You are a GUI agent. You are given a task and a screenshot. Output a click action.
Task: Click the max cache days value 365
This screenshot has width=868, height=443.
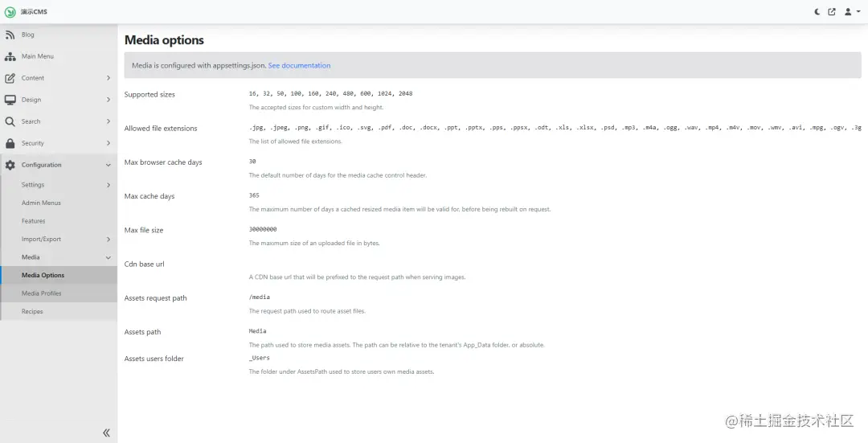(x=254, y=195)
